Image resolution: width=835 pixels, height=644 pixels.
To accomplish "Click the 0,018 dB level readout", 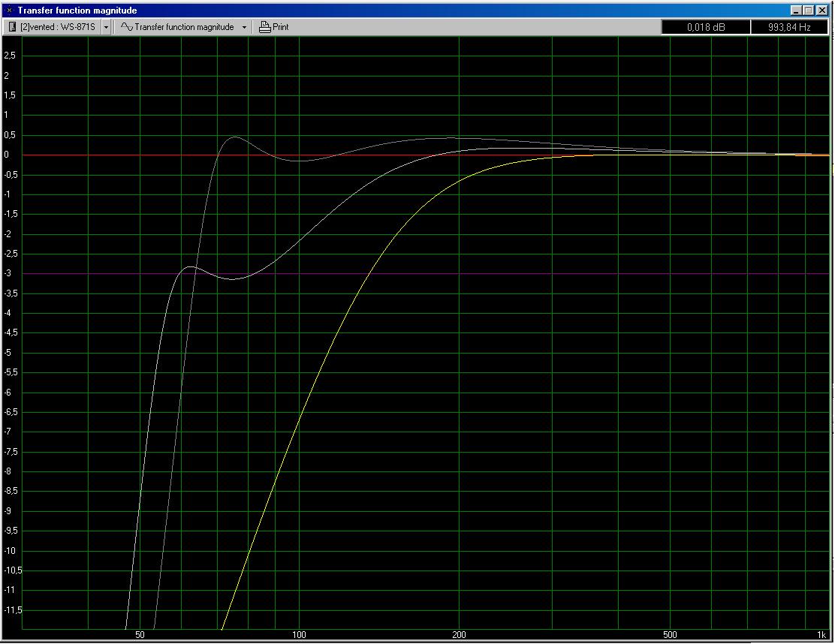I will (x=706, y=27).
